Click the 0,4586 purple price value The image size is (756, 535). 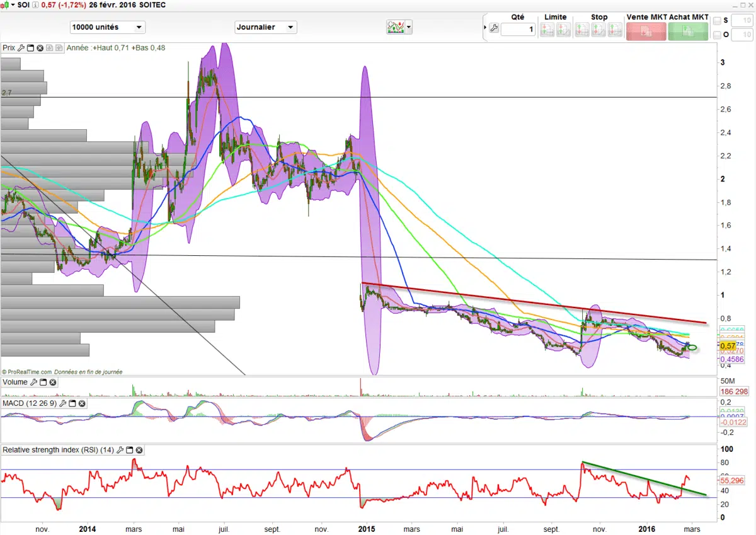731,360
